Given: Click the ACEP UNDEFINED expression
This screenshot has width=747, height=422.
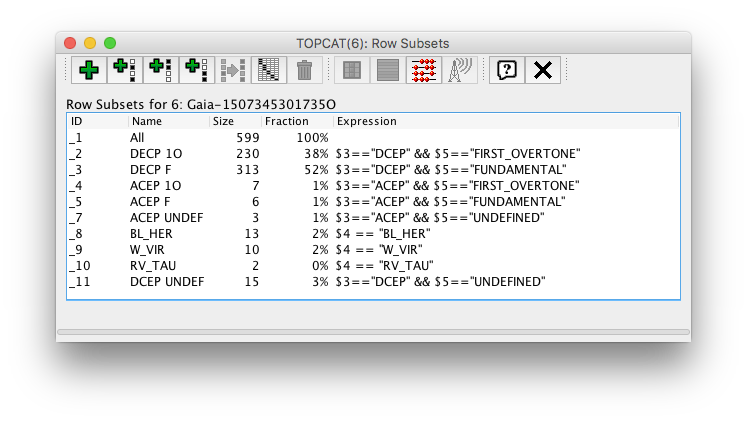Looking at the screenshot, I should [x=440, y=218].
